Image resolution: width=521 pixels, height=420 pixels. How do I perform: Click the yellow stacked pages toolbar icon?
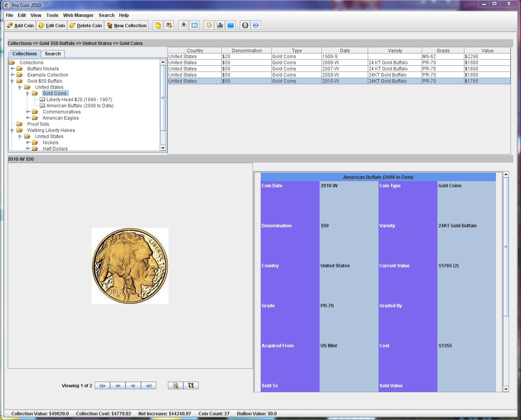click(x=158, y=25)
